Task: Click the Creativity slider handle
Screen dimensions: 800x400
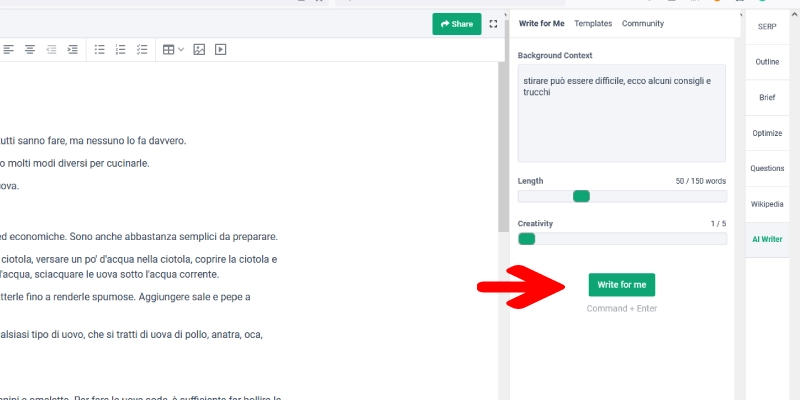Action: [527, 239]
